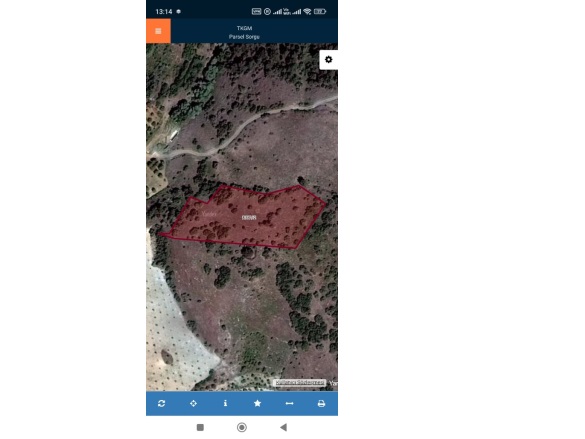Tap the Android home circle button

242,427
